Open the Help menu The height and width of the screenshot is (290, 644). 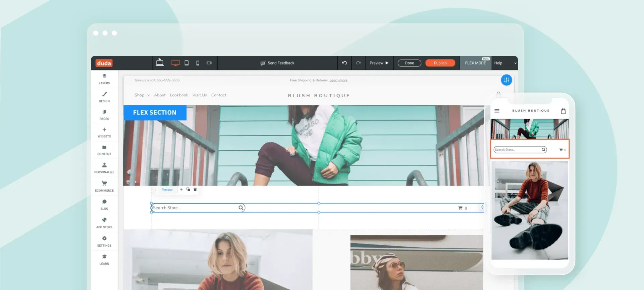coord(498,63)
